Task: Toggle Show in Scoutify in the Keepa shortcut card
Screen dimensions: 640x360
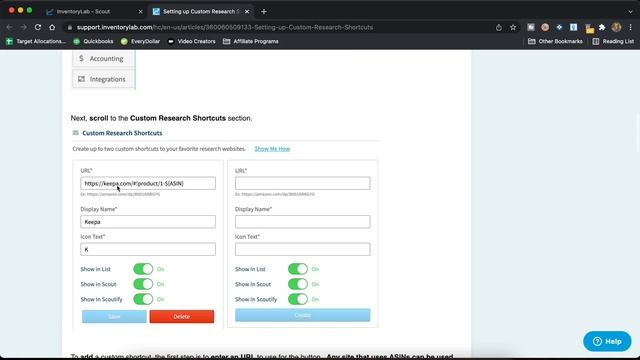Action: pos(143,299)
